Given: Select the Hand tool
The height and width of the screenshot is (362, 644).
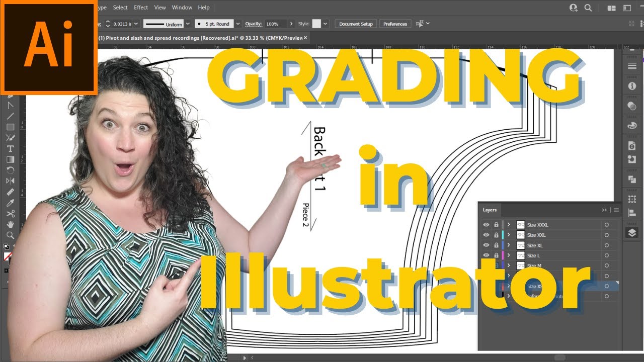Looking at the screenshot, I should click(x=10, y=224).
